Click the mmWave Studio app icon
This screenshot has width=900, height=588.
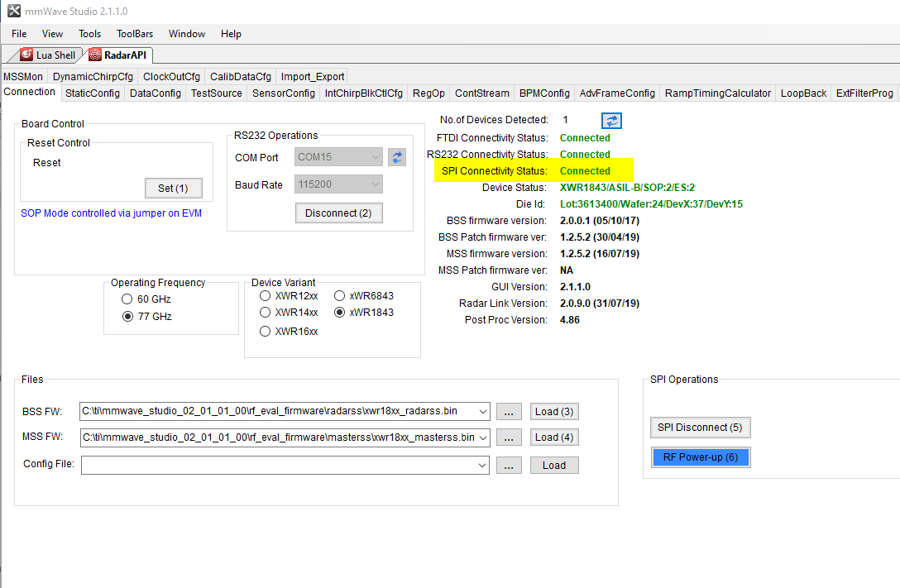[x=14, y=11]
